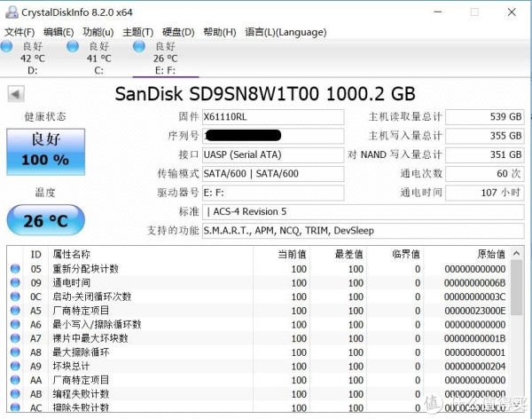Viewport: 532px width, 419px height.
Task: Click status dot of attribute A5 row
Action: pos(15,311)
